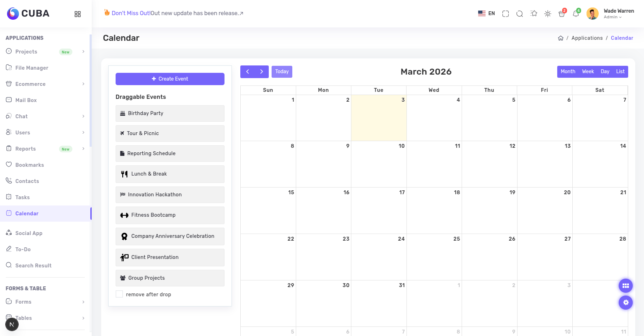The height and width of the screenshot is (336, 644).
Task: Open the EN language selector
Action: 487,13
